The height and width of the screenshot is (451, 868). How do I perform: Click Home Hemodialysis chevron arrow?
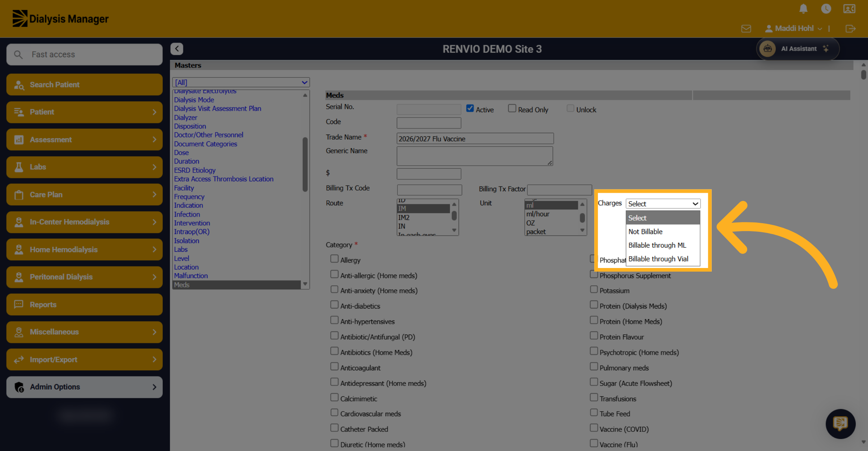click(x=154, y=250)
